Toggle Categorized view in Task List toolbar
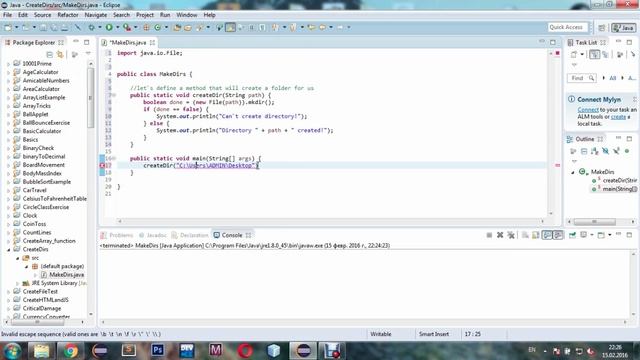 click(595, 54)
